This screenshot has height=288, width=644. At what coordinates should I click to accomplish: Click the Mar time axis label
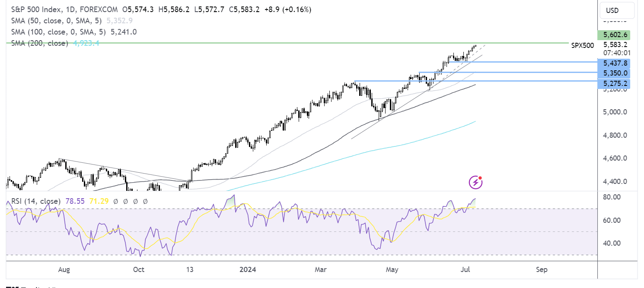320,269
